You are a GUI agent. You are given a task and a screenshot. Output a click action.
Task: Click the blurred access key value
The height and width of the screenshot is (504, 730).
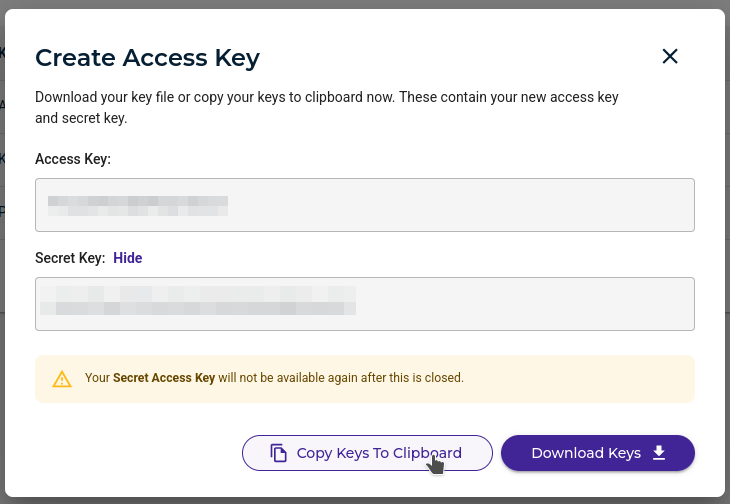tap(138, 206)
